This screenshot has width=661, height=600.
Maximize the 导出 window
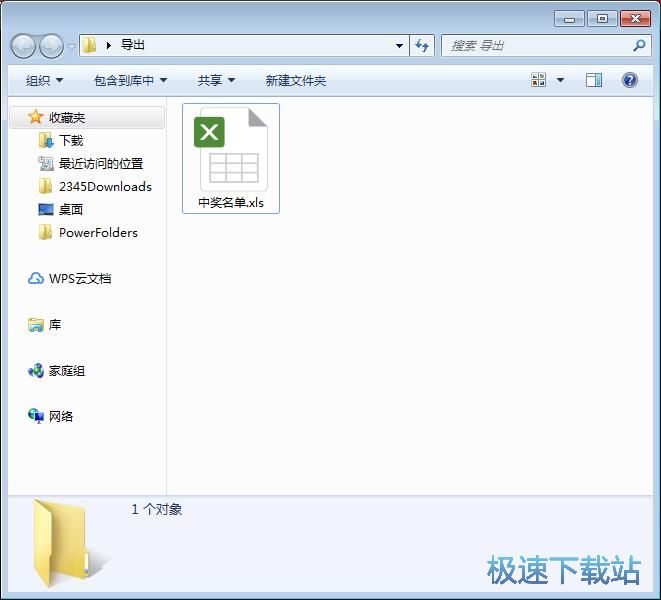(602, 19)
